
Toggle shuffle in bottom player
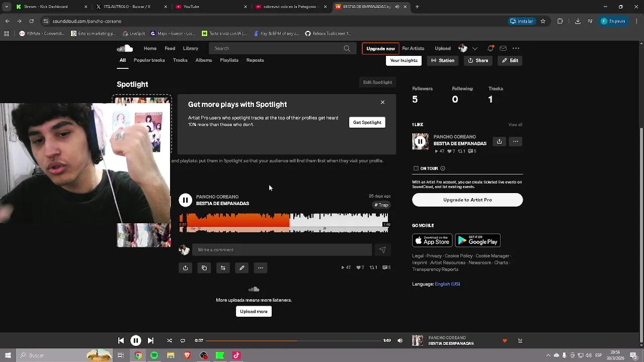pyautogui.click(x=169, y=340)
